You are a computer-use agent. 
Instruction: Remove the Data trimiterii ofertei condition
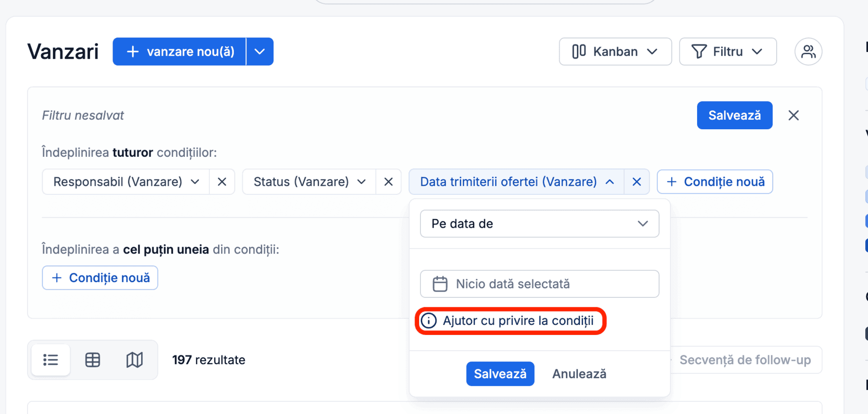pyautogui.click(x=637, y=182)
